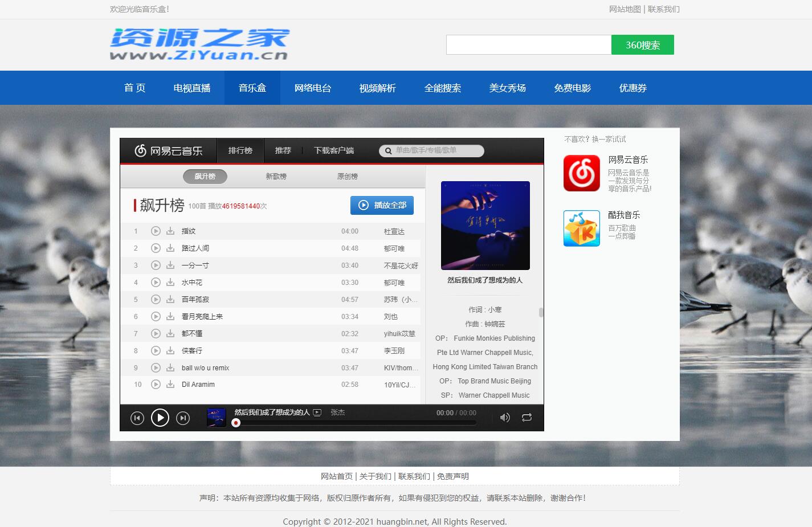Switch to the 新歌榜 chart
The width and height of the screenshot is (812, 527).
point(276,176)
